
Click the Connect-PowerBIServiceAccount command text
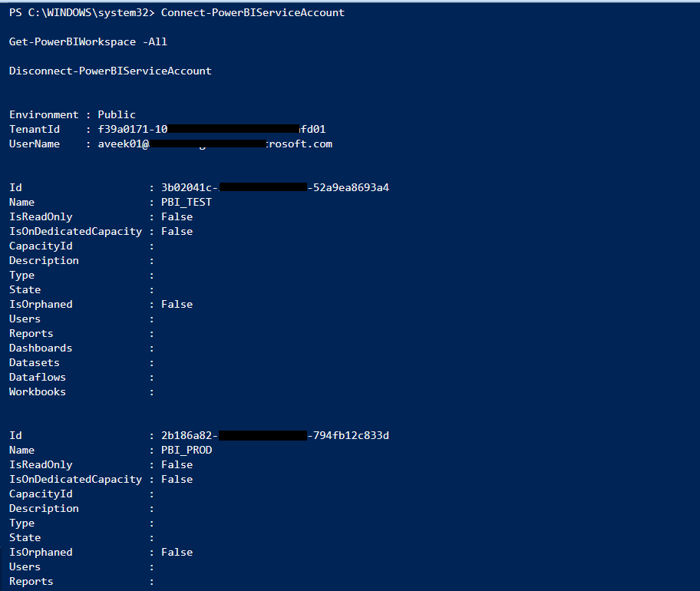click(253, 12)
